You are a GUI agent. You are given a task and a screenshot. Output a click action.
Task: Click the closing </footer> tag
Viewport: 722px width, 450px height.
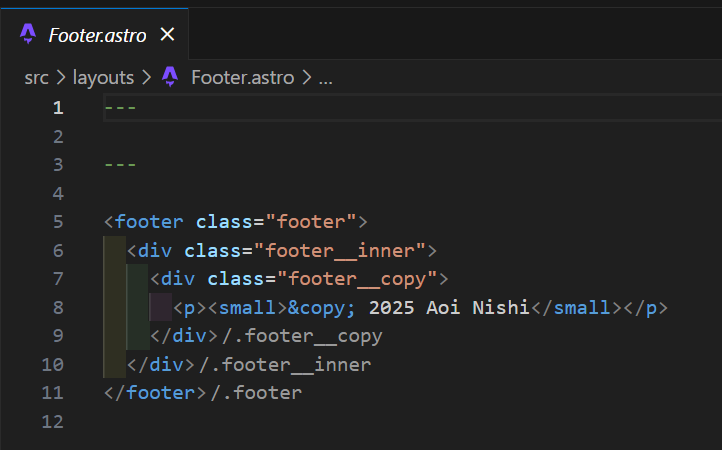point(152,393)
